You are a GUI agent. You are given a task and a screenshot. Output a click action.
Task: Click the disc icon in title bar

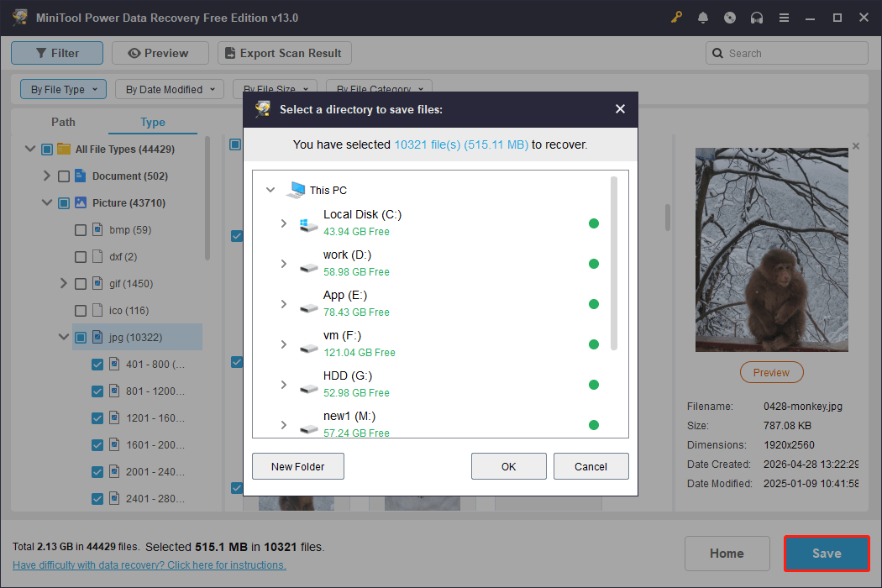click(730, 18)
